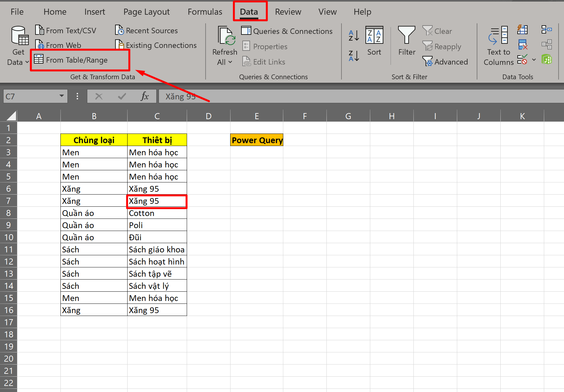
Task: Sort ascending A to Z
Action: [353, 35]
